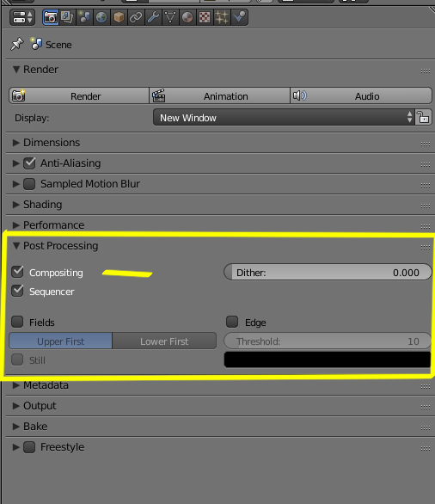The width and height of the screenshot is (435, 504).
Task: Expand the Sampled Motion Blur panel arrow
Action: click(15, 184)
